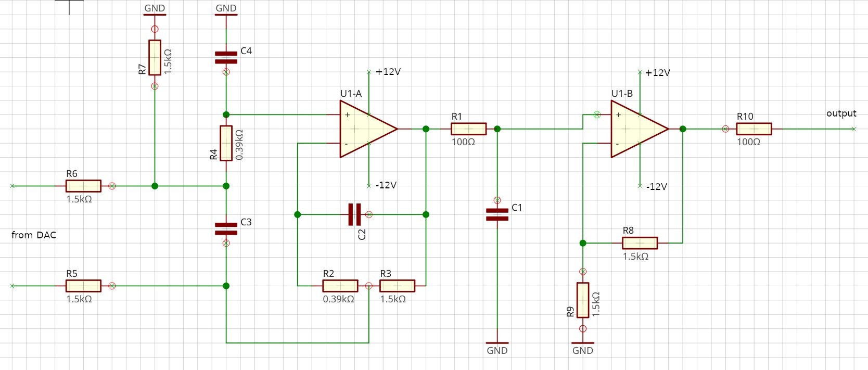
Task: Click the C3 reference label
Action: coord(246,222)
